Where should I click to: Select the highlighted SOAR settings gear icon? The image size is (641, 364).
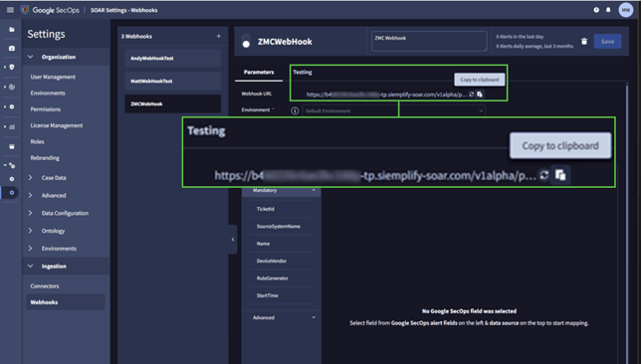coord(12,192)
